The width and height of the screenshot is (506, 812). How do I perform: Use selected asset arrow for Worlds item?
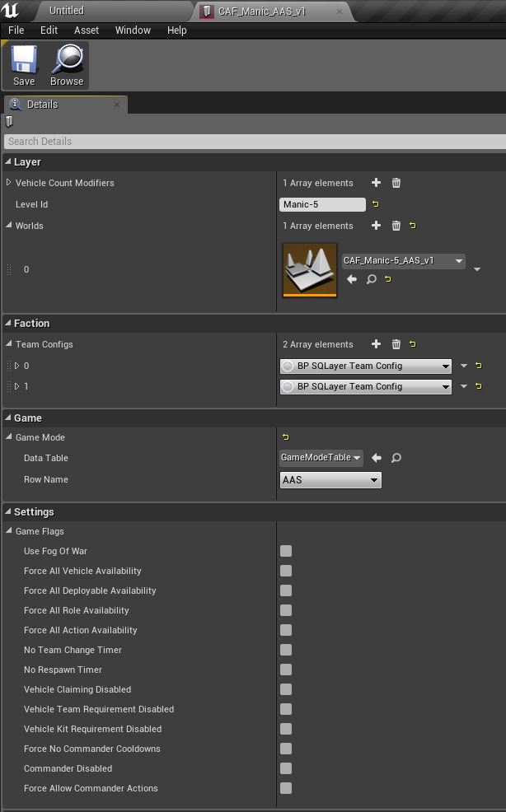click(352, 279)
